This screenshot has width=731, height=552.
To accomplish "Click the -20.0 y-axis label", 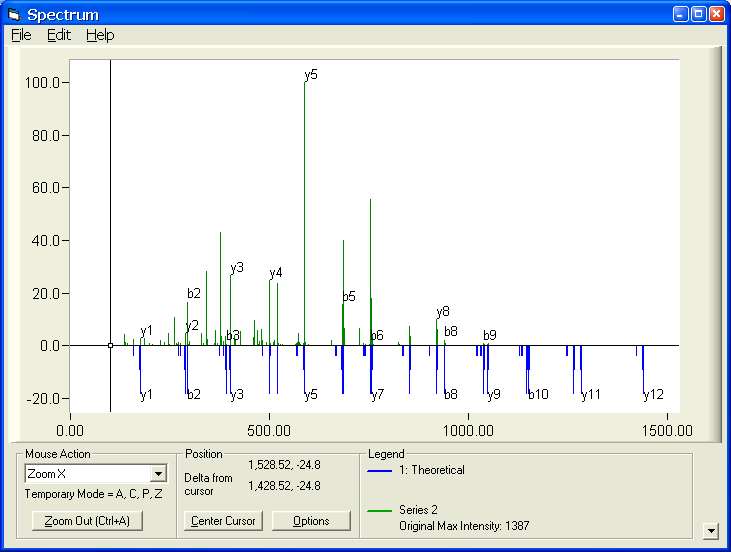I will click(x=44, y=399).
